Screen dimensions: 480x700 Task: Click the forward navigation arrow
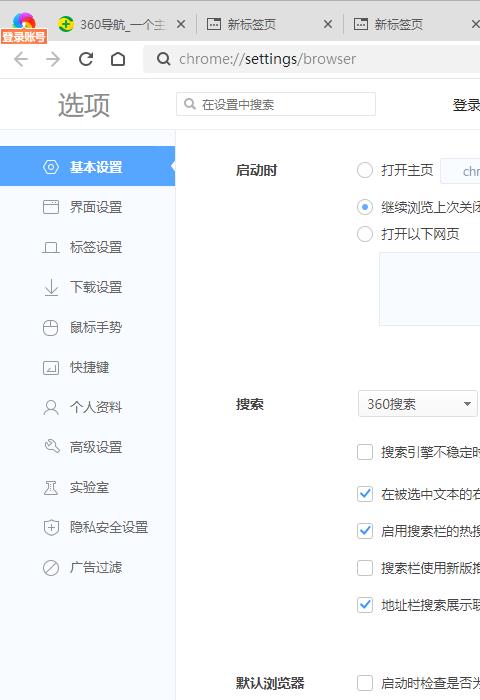(x=53, y=59)
